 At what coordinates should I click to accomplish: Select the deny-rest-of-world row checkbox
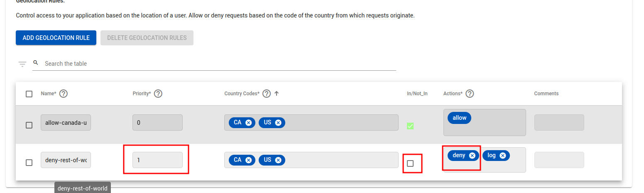(29, 163)
